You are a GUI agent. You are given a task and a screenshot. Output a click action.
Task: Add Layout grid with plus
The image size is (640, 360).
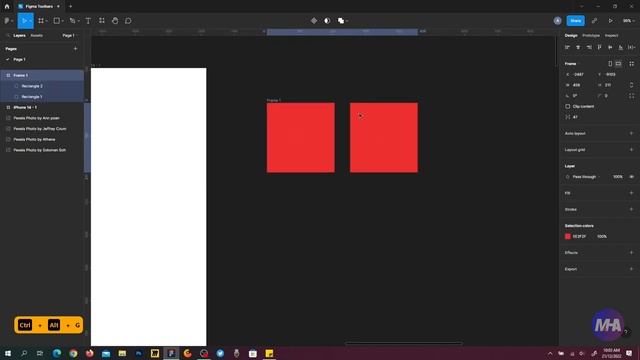631,150
